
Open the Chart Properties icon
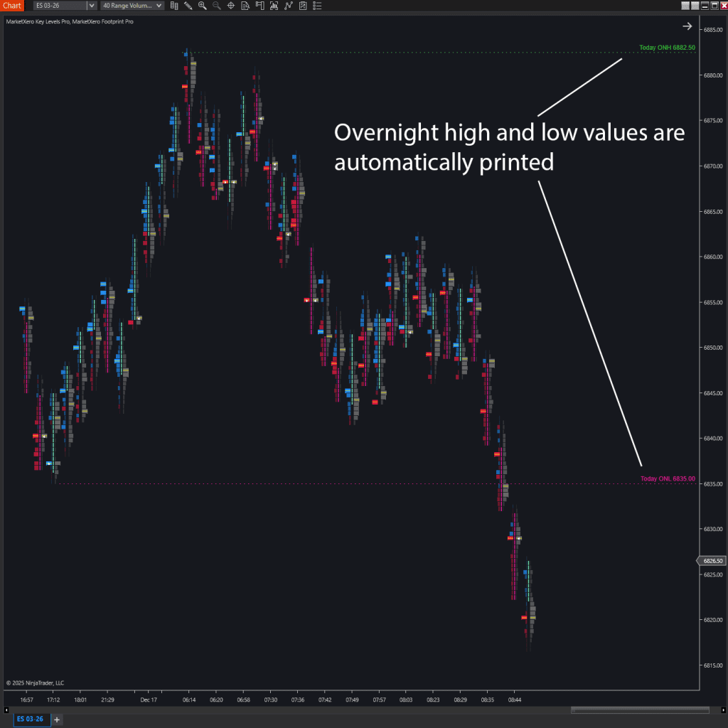click(x=245, y=6)
